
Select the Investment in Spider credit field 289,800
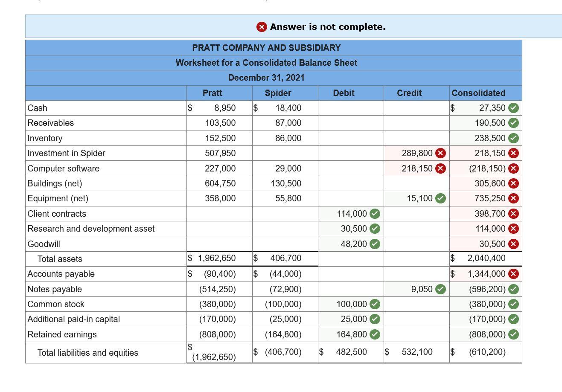pos(416,153)
